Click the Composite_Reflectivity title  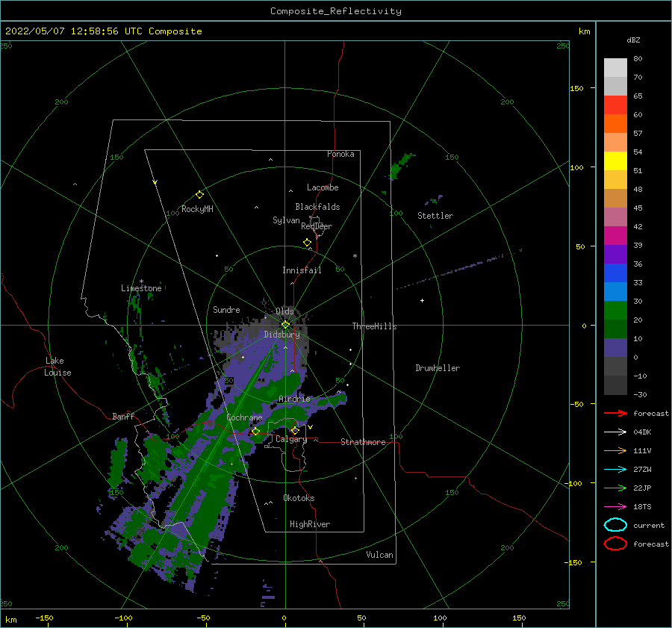pos(336,11)
